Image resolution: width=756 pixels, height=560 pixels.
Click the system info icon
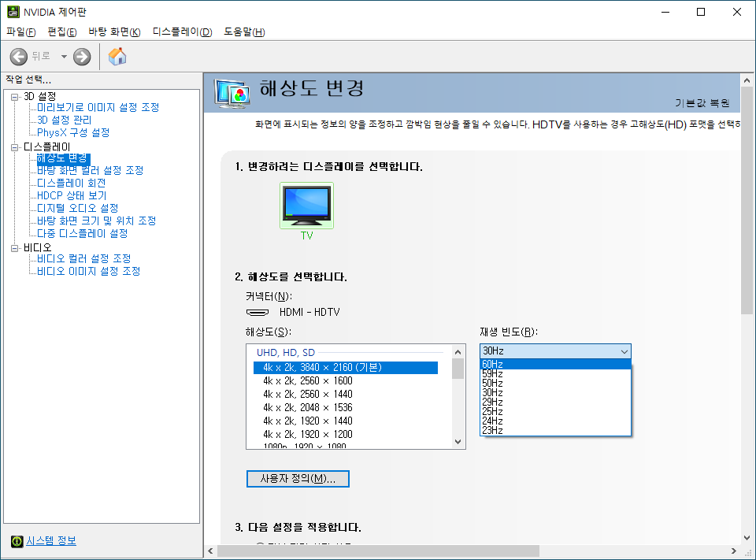(x=17, y=541)
